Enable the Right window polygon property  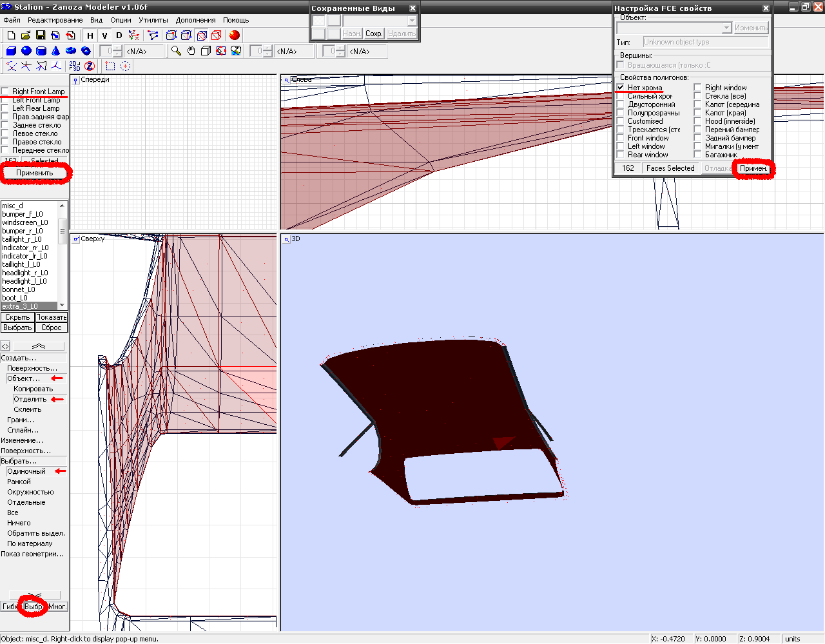click(698, 88)
